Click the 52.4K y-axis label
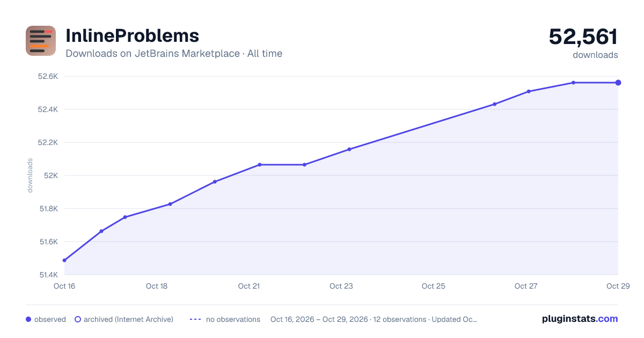 coord(48,109)
